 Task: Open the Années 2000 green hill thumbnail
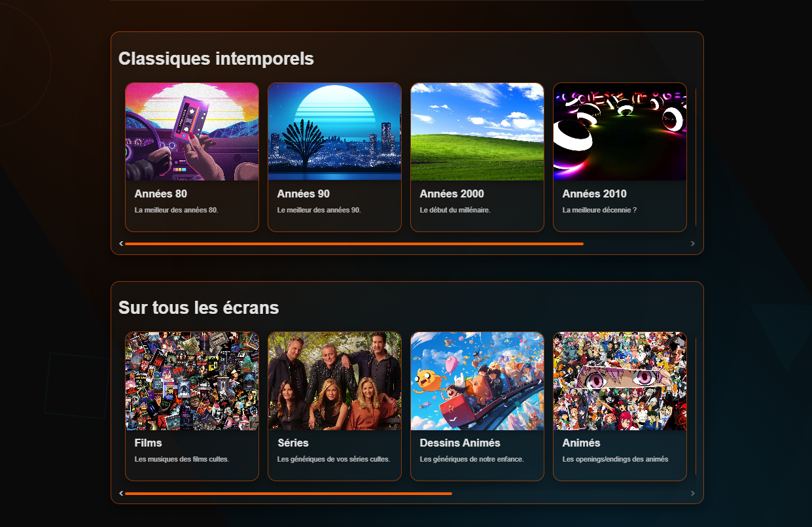coord(477,131)
